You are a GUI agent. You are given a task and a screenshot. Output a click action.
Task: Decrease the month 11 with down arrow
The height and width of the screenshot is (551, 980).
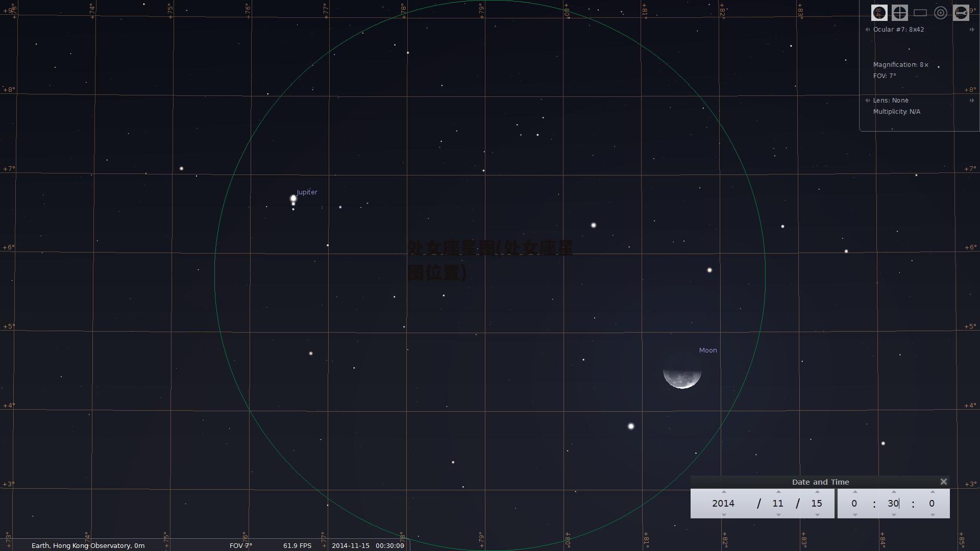778,515
